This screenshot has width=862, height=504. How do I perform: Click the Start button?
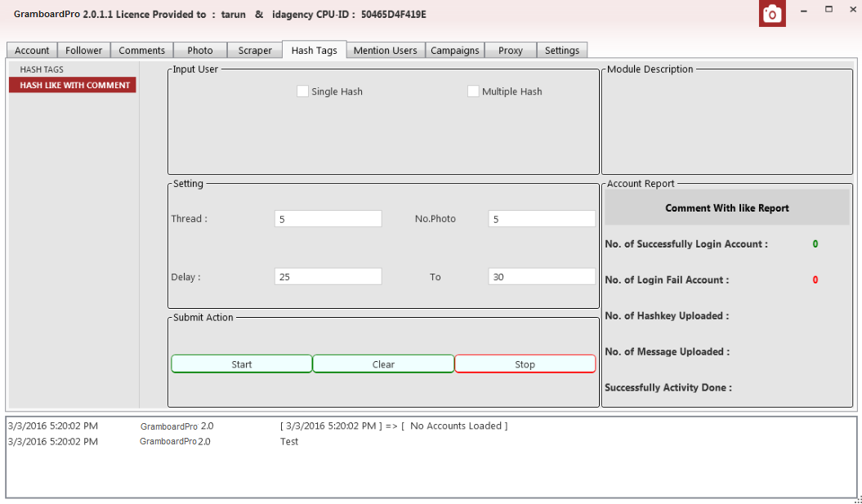click(242, 364)
